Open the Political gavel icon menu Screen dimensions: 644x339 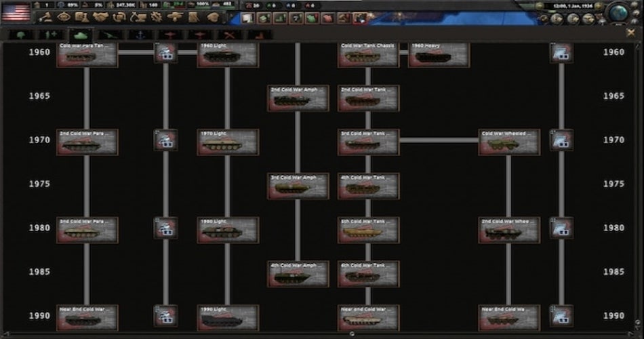point(47,17)
